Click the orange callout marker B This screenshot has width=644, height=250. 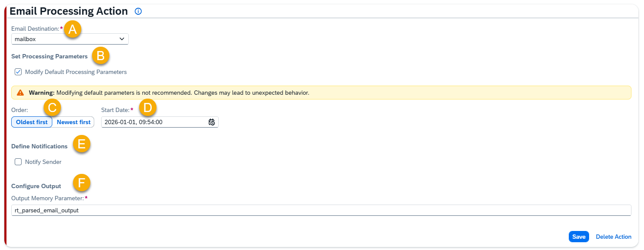click(101, 56)
